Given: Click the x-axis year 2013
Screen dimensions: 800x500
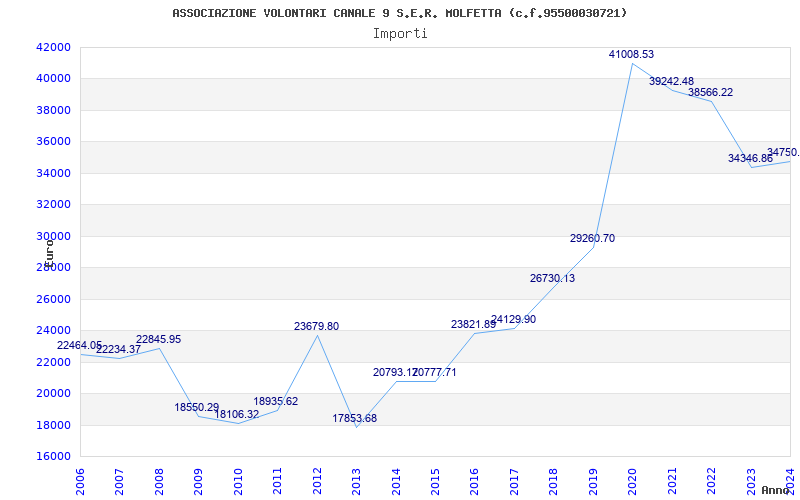Looking at the screenshot, I should [x=357, y=482].
